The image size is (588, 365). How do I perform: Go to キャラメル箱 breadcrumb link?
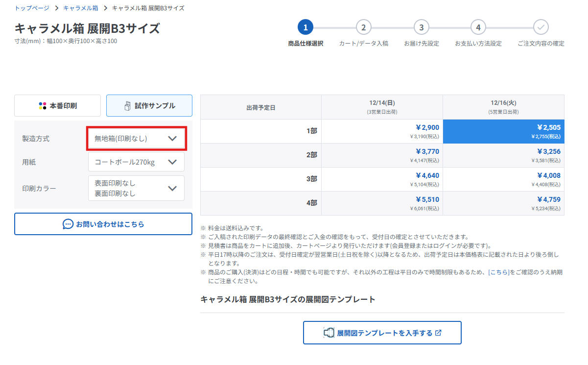[81, 8]
